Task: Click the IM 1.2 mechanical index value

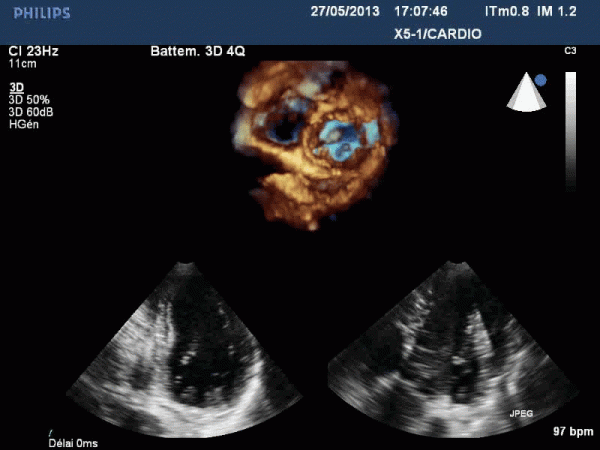Action: tap(557, 11)
